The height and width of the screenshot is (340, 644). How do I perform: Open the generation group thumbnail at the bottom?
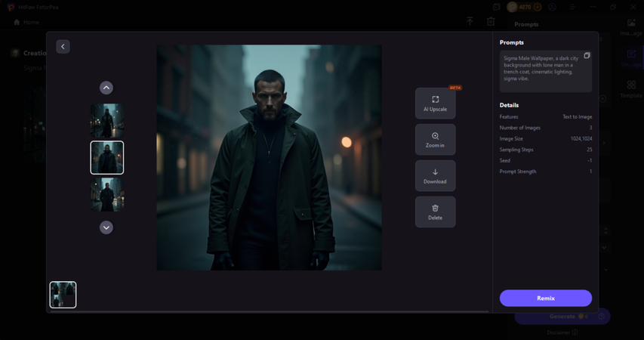coord(63,295)
